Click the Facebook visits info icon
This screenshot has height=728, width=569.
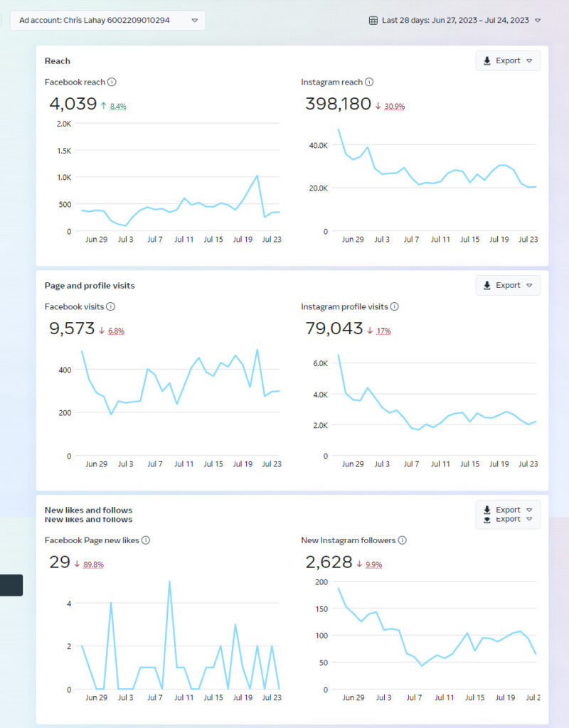110,307
